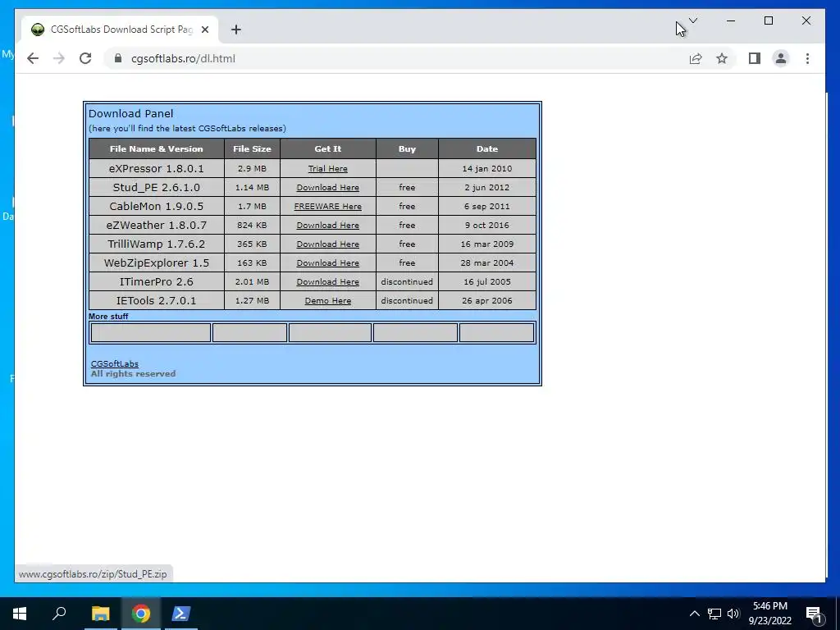Click the eXPressor 1.8.0.1 name cell
This screenshot has height=630, width=840.
(x=157, y=168)
